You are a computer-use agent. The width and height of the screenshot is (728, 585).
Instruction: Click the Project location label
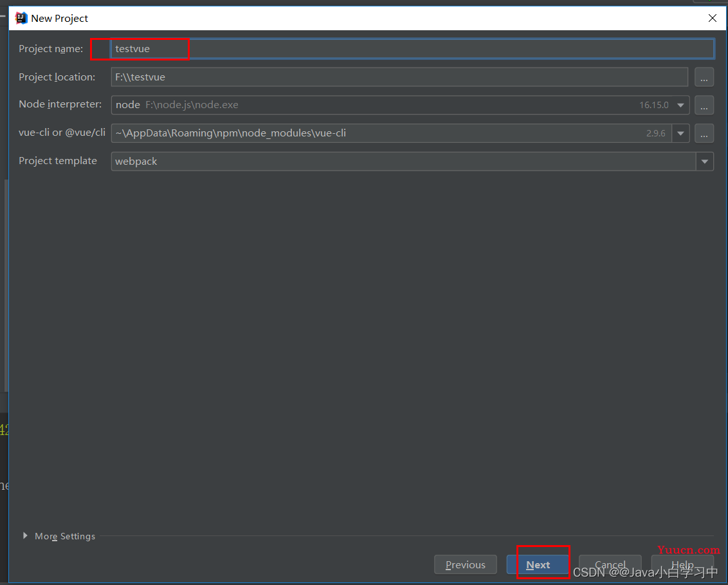57,77
